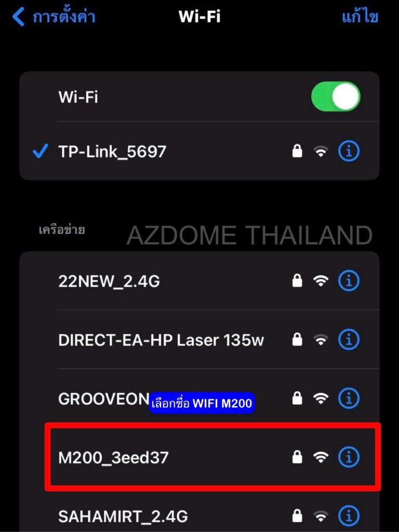Tap the เลือกชื่อ WIFI M200 label
The width and height of the screenshot is (399, 532).
tap(202, 403)
